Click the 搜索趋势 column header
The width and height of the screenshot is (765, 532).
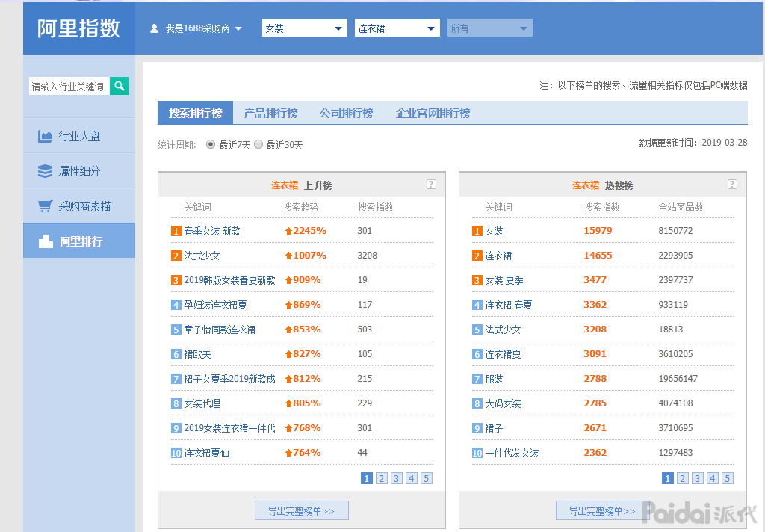tap(300, 207)
